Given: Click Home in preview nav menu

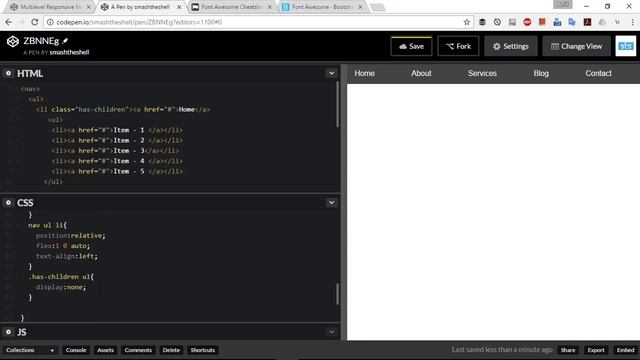Looking at the screenshot, I should click(x=364, y=73).
